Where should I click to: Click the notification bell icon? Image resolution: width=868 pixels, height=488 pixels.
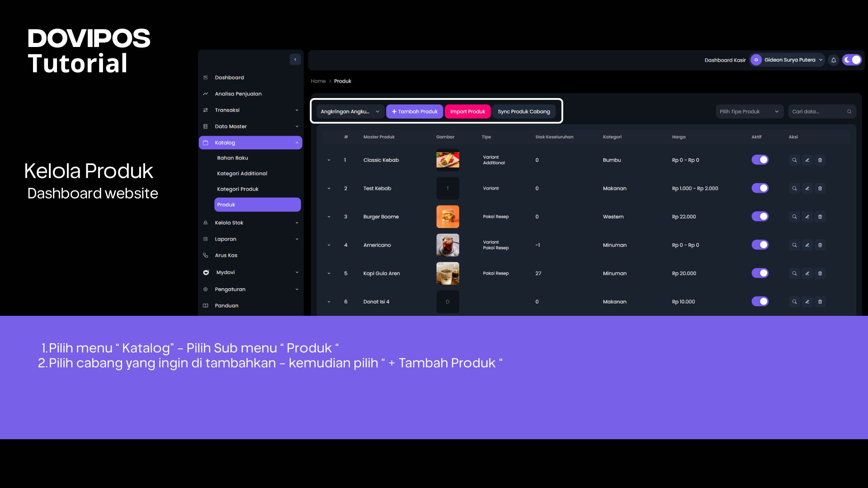pyautogui.click(x=833, y=60)
